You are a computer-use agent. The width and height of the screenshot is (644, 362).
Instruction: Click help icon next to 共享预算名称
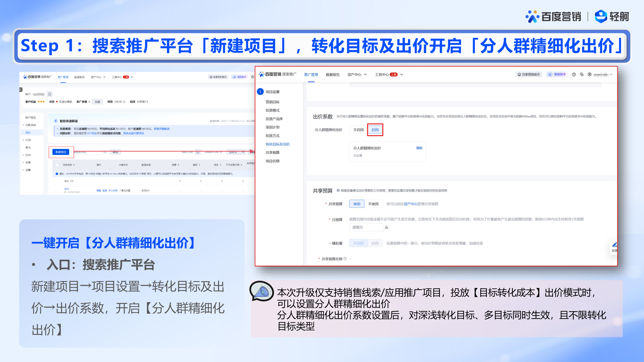point(345,259)
